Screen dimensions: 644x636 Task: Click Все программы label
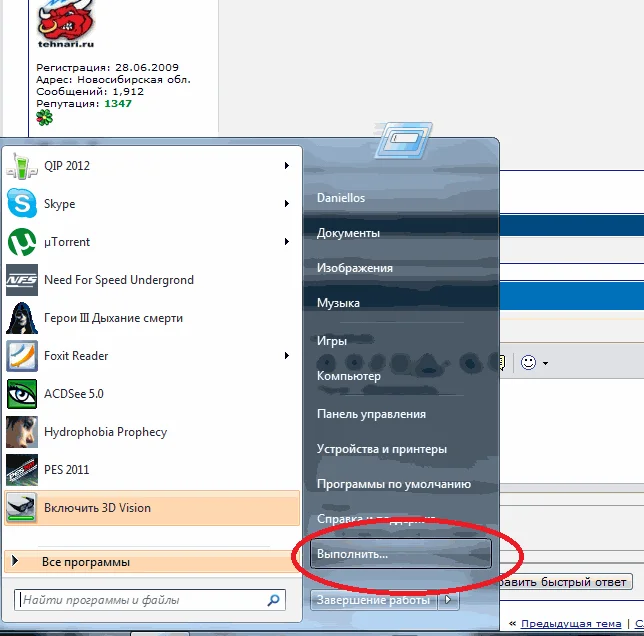pos(86,562)
